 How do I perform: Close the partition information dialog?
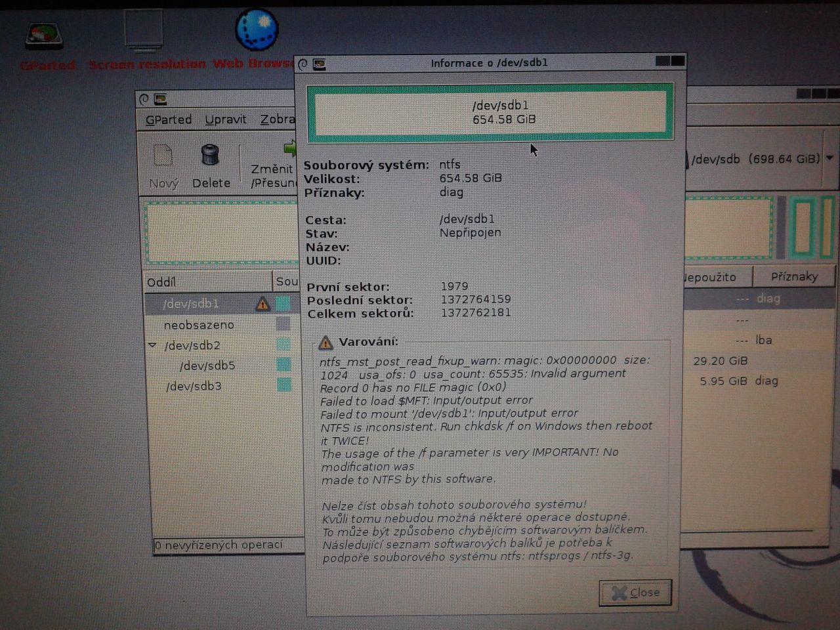pyautogui.click(x=635, y=593)
